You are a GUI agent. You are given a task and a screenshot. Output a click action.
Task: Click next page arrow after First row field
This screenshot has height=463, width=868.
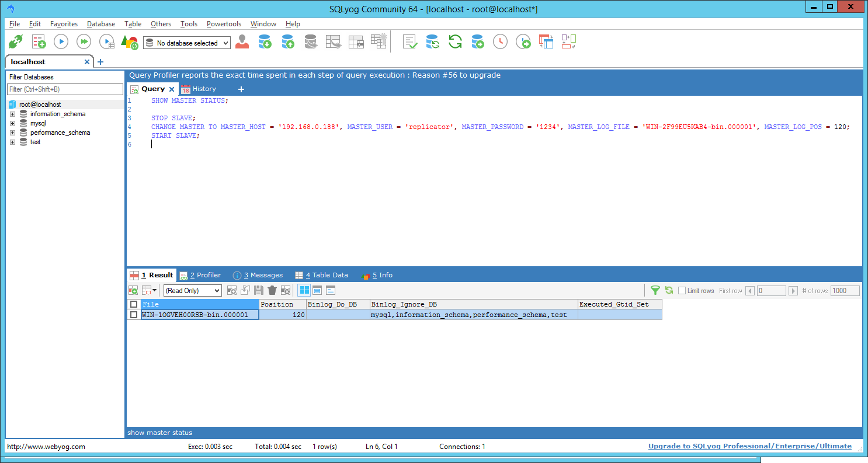click(793, 291)
